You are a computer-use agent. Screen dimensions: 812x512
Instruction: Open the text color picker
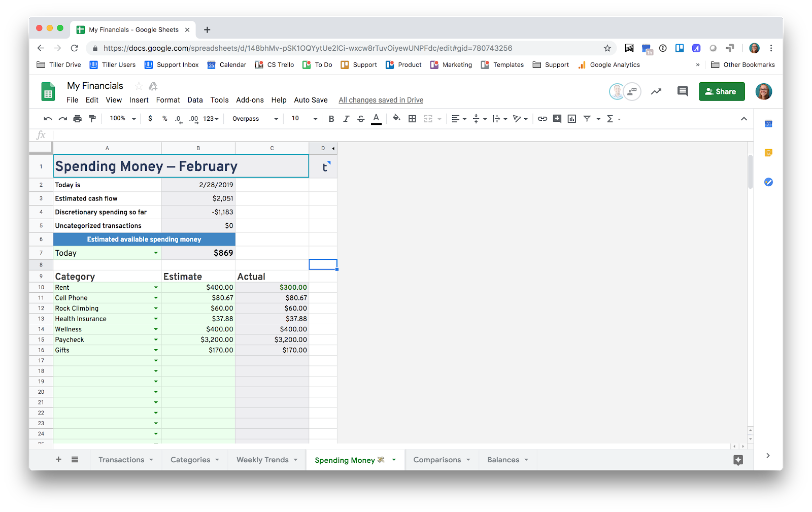click(376, 118)
